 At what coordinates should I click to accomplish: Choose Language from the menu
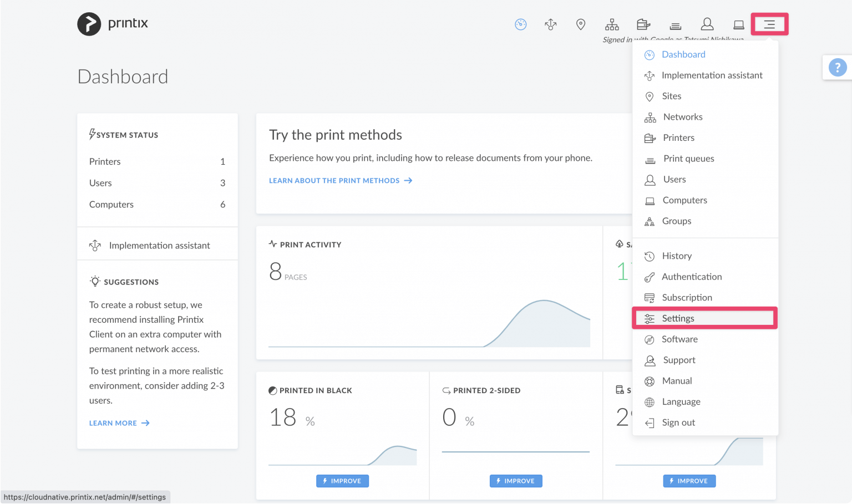pyautogui.click(x=681, y=401)
